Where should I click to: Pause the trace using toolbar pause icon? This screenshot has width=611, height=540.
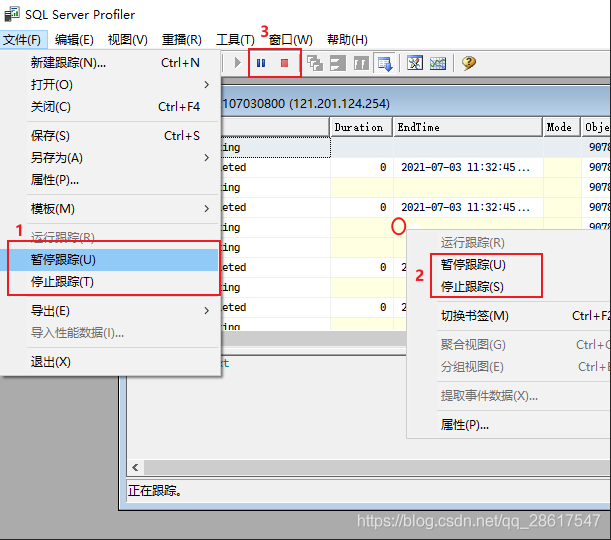pyautogui.click(x=261, y=63)
